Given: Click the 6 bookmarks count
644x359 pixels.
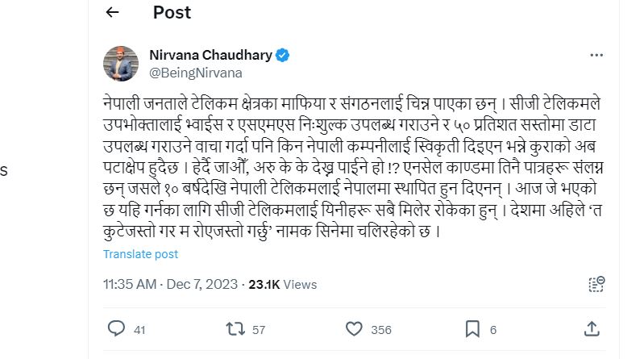Looking at the screenshot, I should point(493,330).
